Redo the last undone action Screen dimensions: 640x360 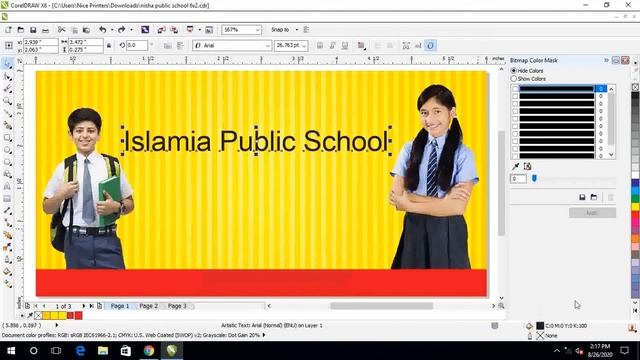coord(121,30)
